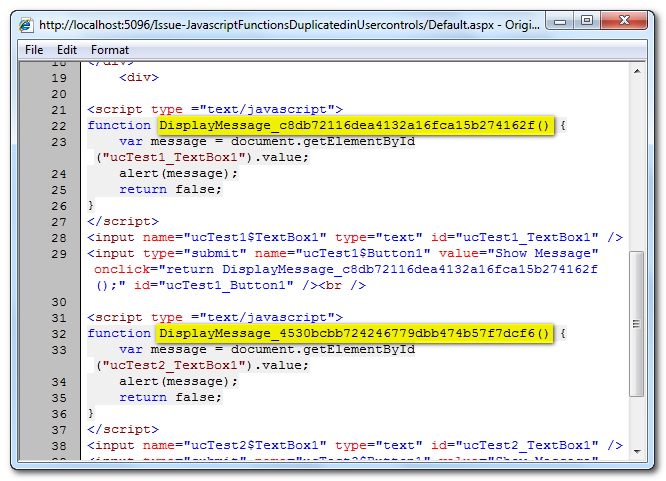Open the Format menu
666x481 pixels.
(110, 49)
